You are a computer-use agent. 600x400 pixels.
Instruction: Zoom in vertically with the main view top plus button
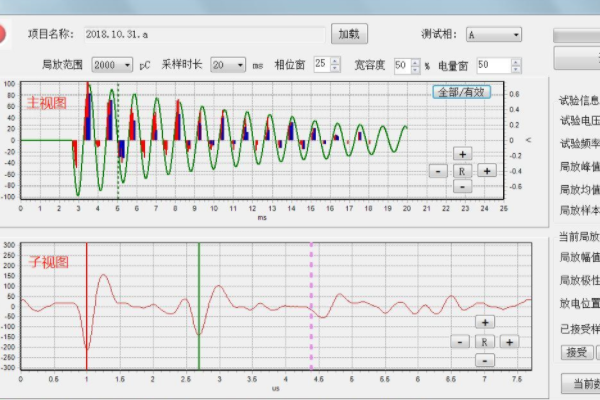[x=462, y=154]
